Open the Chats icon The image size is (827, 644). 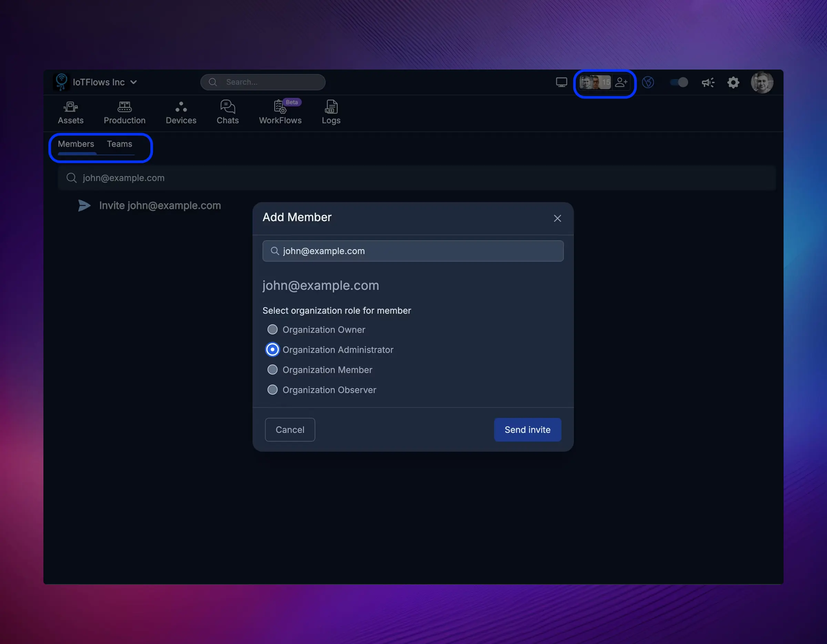click(227, 107)
